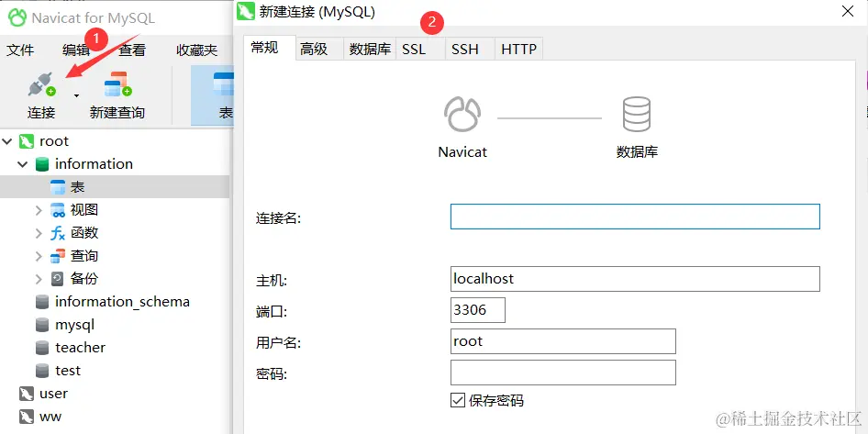This screenshot has width=868, height=434.
Task: Click the information_schema database icon
Action: [41, 302]
